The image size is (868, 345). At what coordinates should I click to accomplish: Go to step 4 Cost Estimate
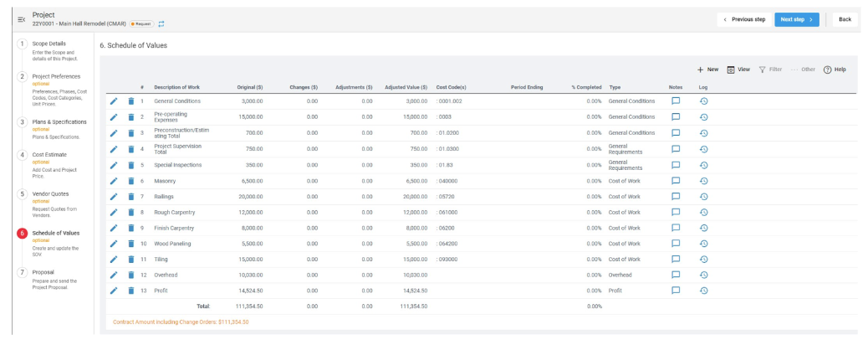pos(49,155)
